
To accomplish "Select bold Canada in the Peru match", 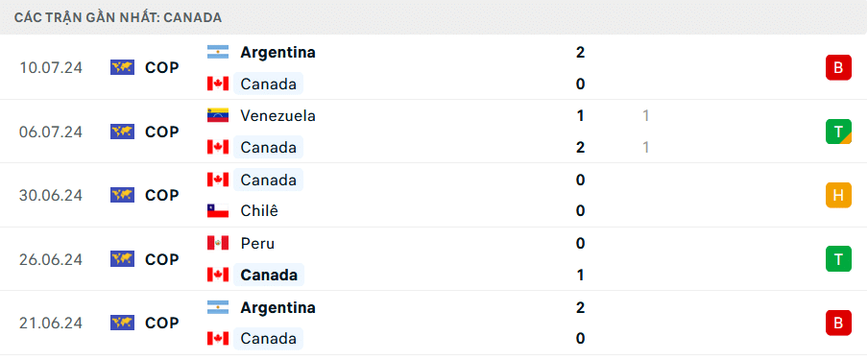I will pos(269,275).
